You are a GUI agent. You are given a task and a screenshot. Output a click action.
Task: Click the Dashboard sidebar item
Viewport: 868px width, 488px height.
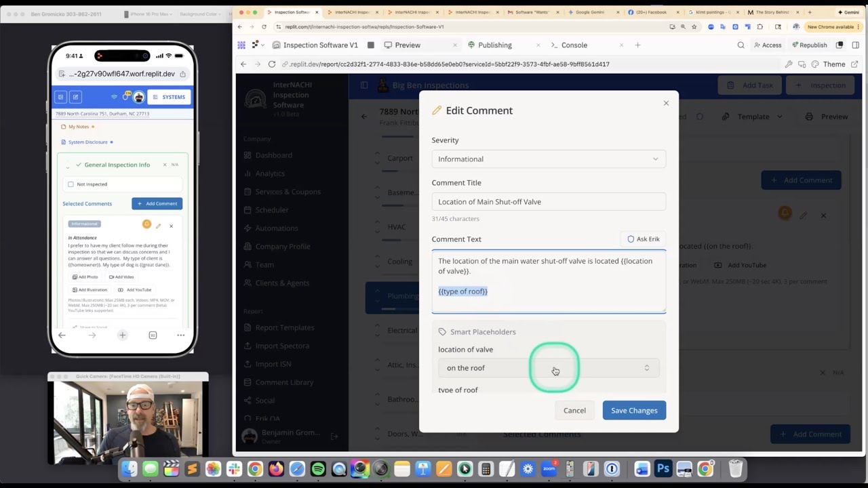[273, 155]
